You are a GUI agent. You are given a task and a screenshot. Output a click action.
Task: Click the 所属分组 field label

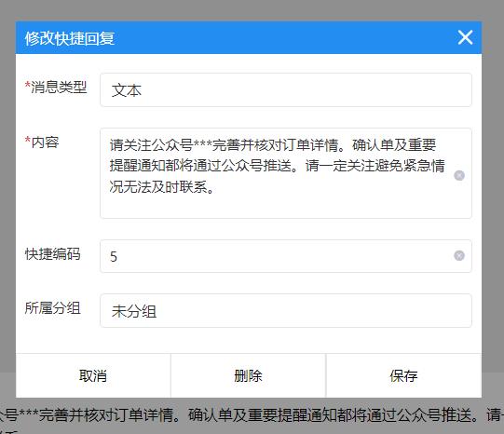[53, 307]
